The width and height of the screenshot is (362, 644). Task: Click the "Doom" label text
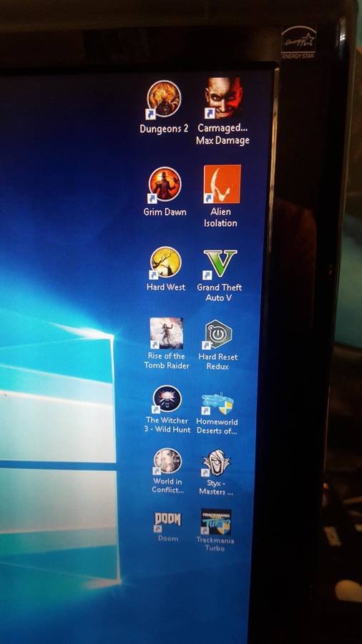(168, 538)
